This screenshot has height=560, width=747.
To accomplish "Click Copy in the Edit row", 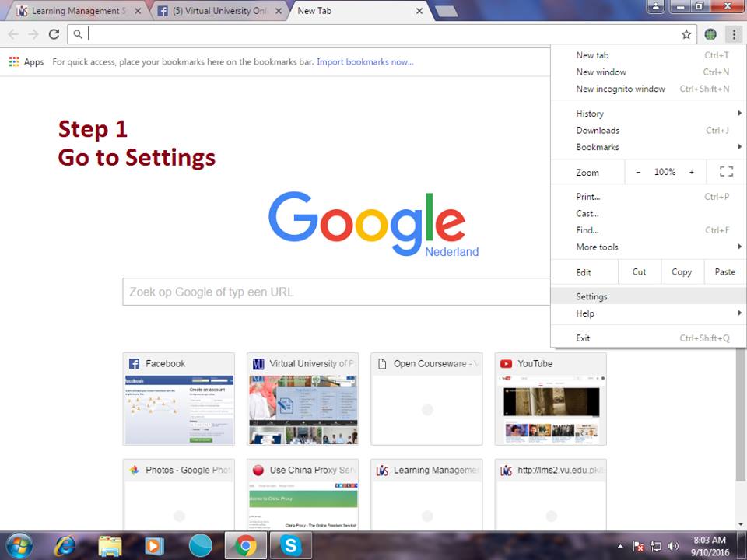I will pyautogui.click(x=682, y=272).
